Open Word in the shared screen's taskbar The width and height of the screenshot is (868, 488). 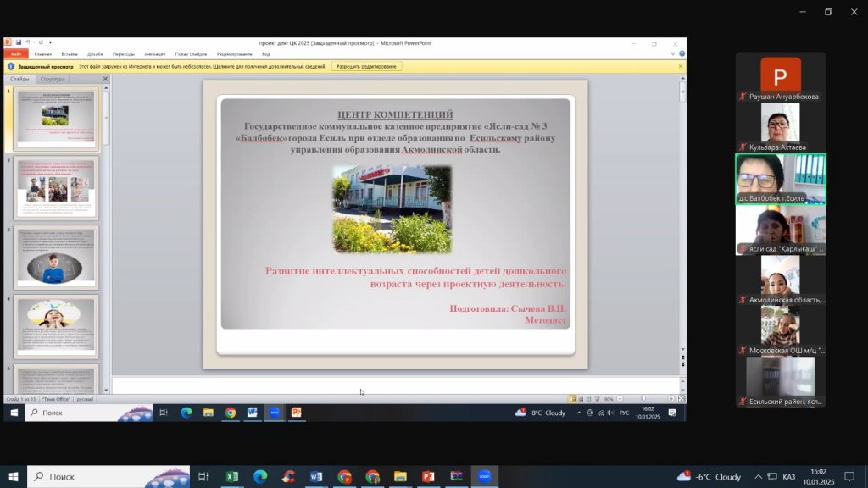(253, 413)
